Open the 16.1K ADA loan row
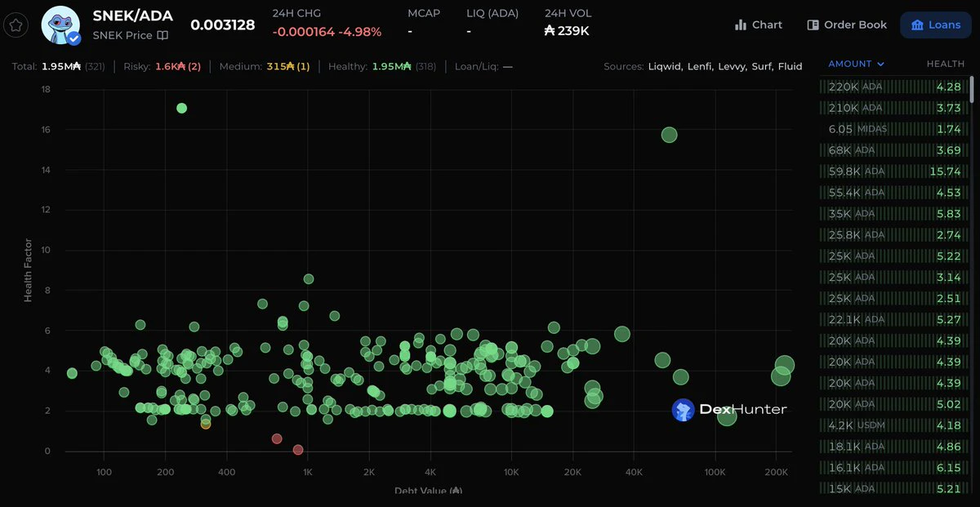The height and width of the screenshot is (507, 980). [x=893, y=469]
